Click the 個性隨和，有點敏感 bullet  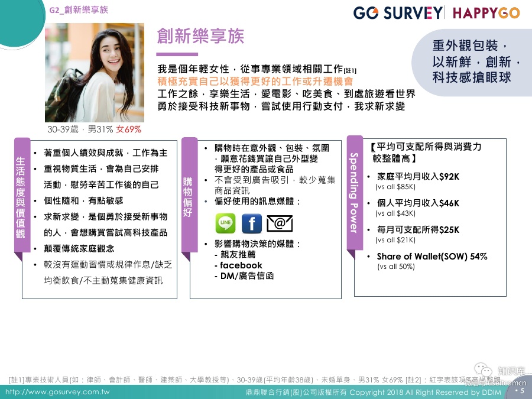click(83, 200)
